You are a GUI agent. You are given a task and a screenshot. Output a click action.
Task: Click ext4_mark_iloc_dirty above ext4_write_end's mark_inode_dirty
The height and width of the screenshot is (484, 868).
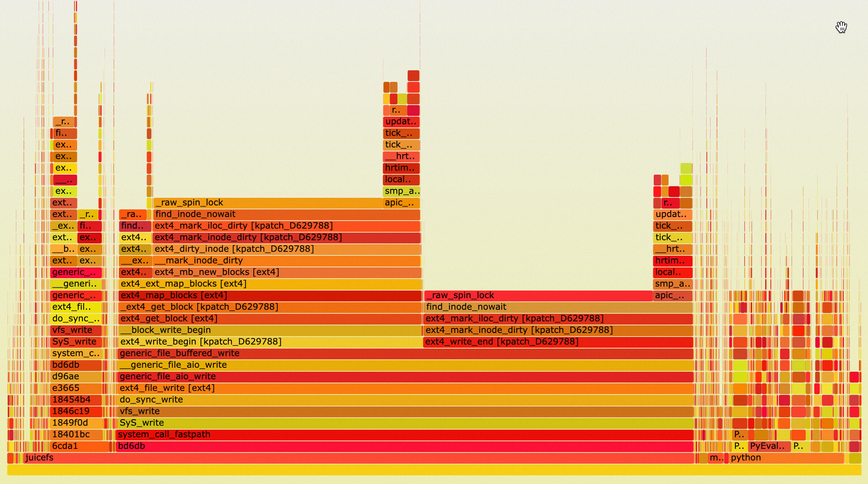(x=558, y=319)
